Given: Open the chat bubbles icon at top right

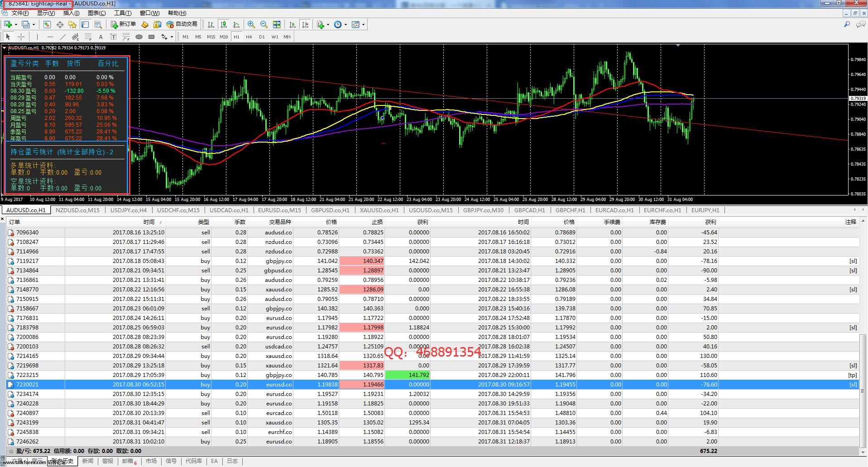Looking at the screenshot, I should pos(860,24).
